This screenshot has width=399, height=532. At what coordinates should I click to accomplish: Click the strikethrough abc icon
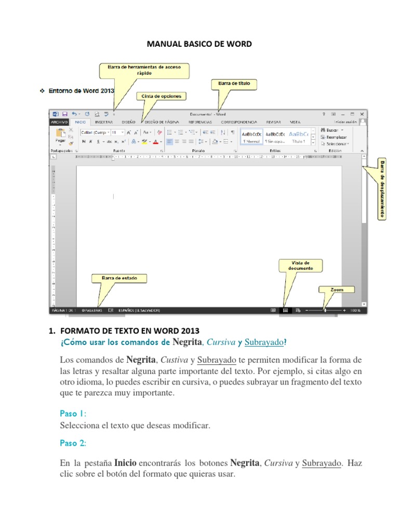click(x=109, y=142)
